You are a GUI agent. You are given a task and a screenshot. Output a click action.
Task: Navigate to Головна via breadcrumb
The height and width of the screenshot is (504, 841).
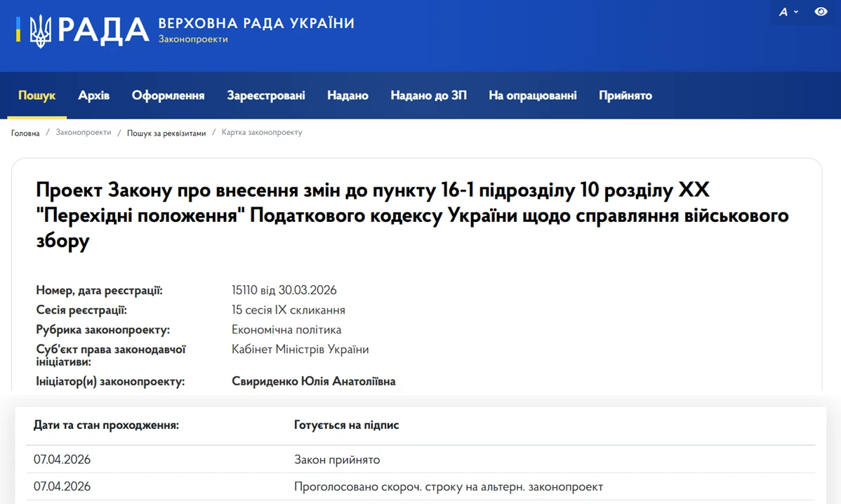(25, 133)
